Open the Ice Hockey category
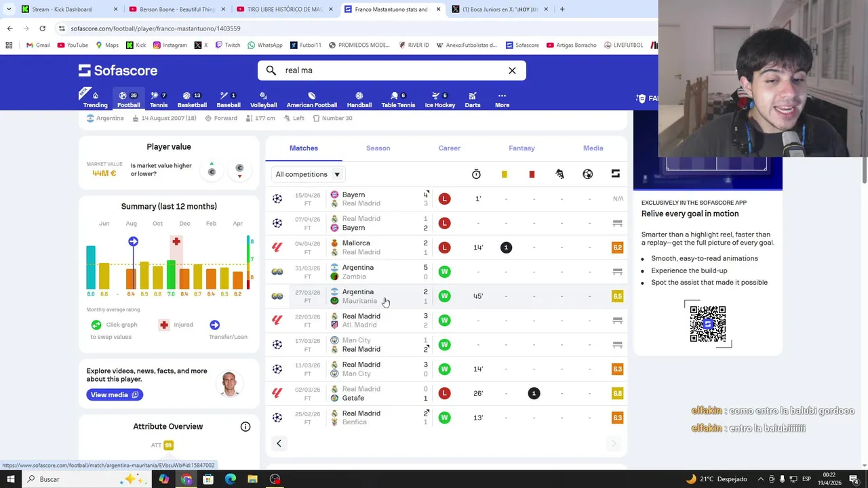868x488 pixels. [x=440, y=99]
